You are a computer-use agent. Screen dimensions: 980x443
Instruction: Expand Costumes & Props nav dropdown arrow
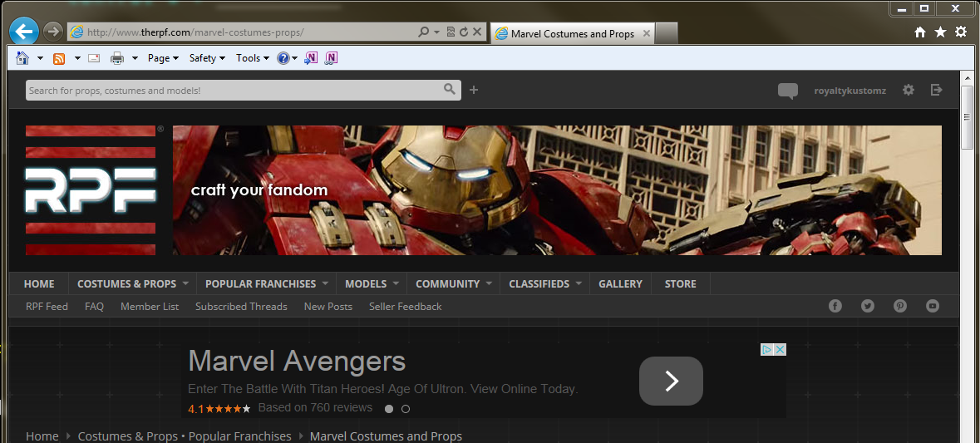pyautogui.click(x=185, y=283)
